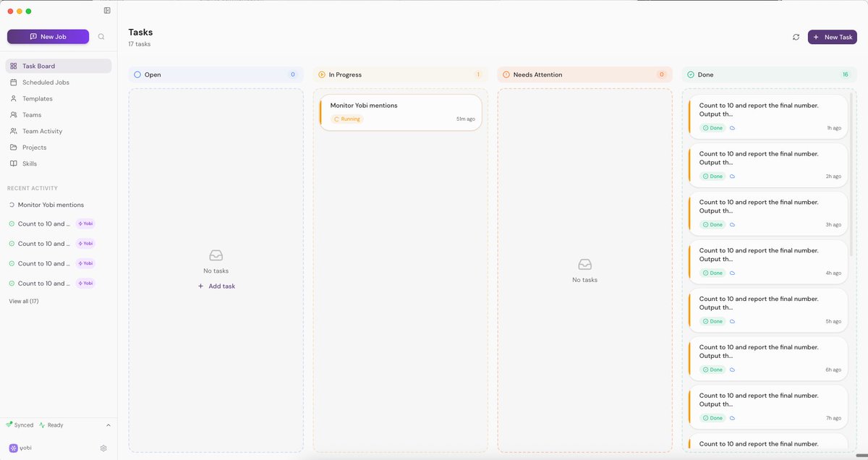Click the Ready status indicator
The width and height of the screenshot is (868, 460).
pos(51,425)
